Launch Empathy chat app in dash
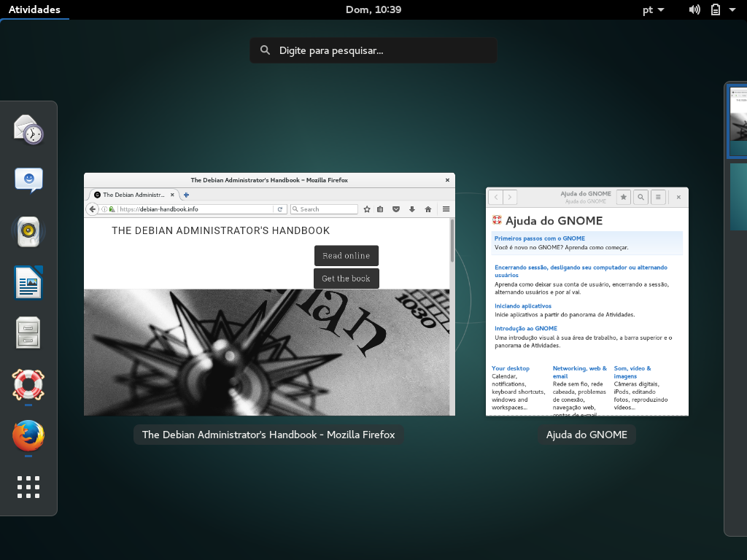The image size is (747, 560). tap(28, 180)
